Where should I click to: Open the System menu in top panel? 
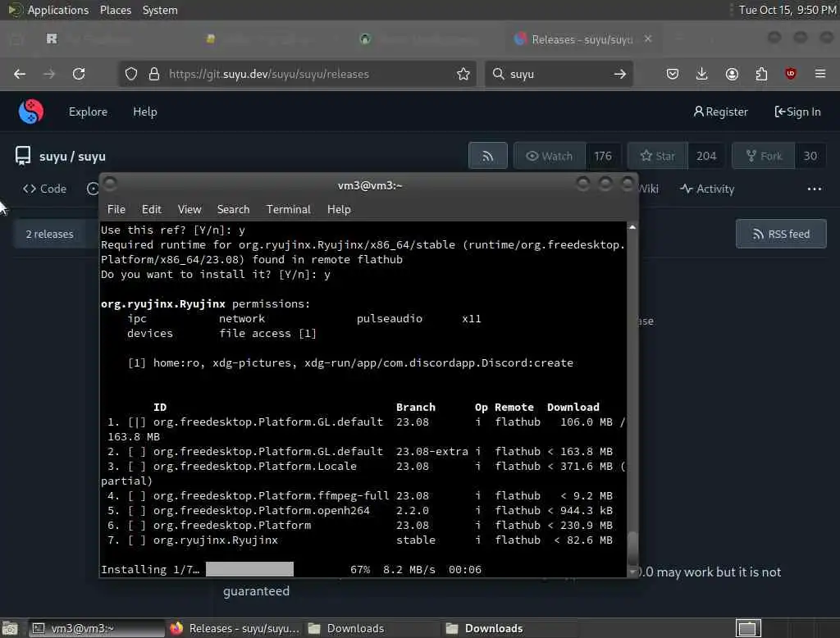click(x=160, y=10)
